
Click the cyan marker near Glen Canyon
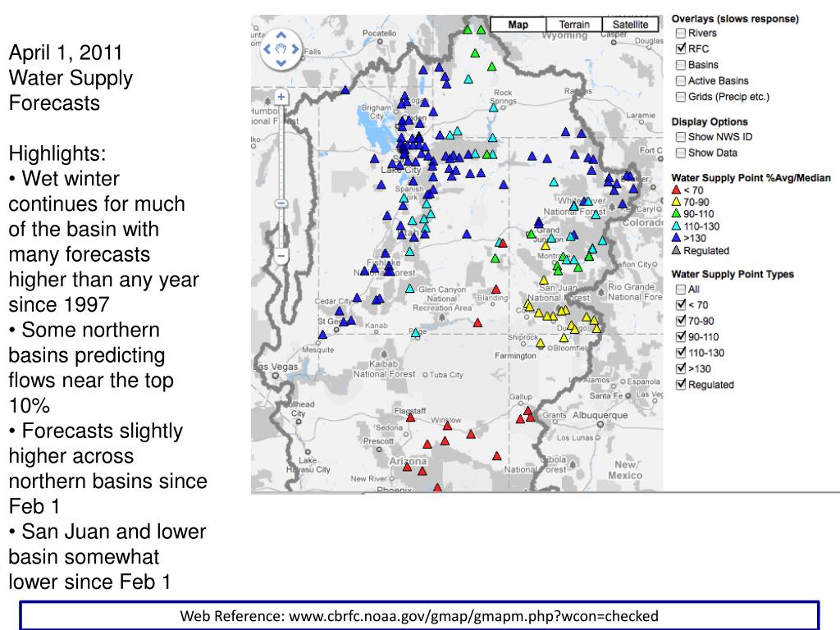click(410, 289)
